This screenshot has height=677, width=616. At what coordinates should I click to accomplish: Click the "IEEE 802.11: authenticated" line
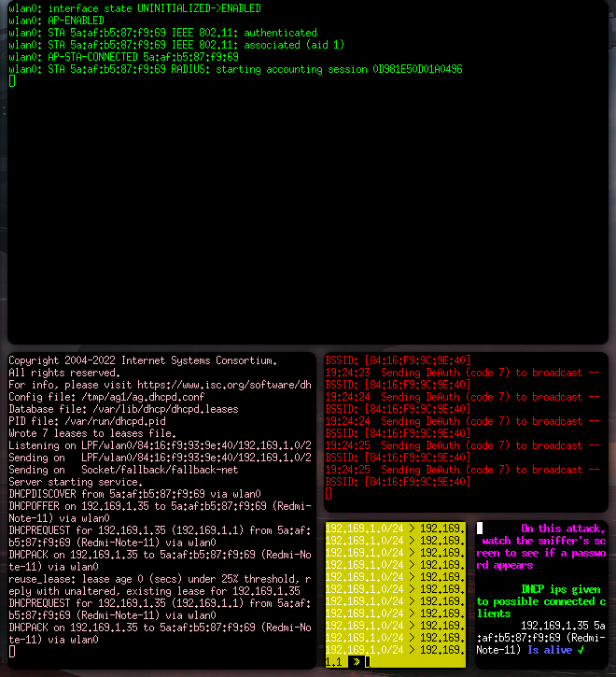tap(162, 33)
